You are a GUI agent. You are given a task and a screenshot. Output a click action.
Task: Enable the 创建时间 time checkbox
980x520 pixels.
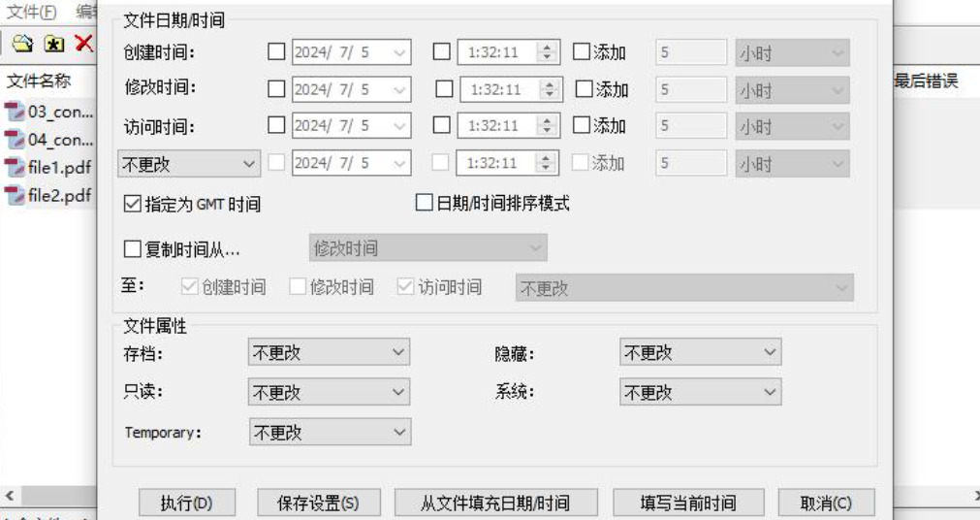(x=441, y=52)
